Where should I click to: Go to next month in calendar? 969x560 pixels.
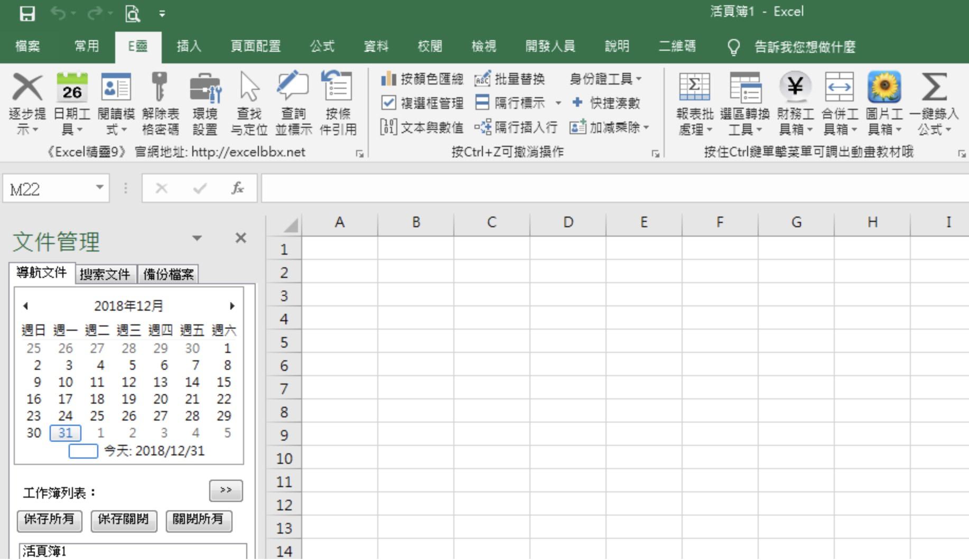point(232,306)
